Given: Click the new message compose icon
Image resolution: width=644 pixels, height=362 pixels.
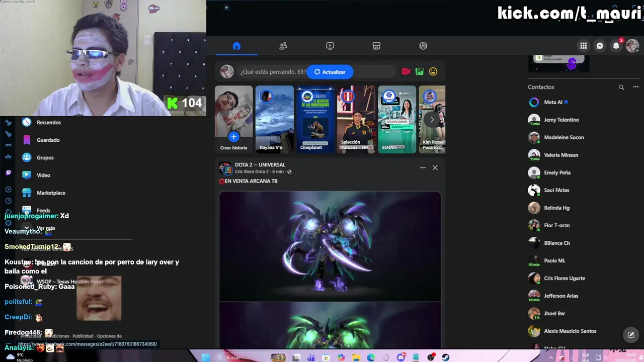Looking at the screenshot, I should pyautogui.click(x=631, y=334).
